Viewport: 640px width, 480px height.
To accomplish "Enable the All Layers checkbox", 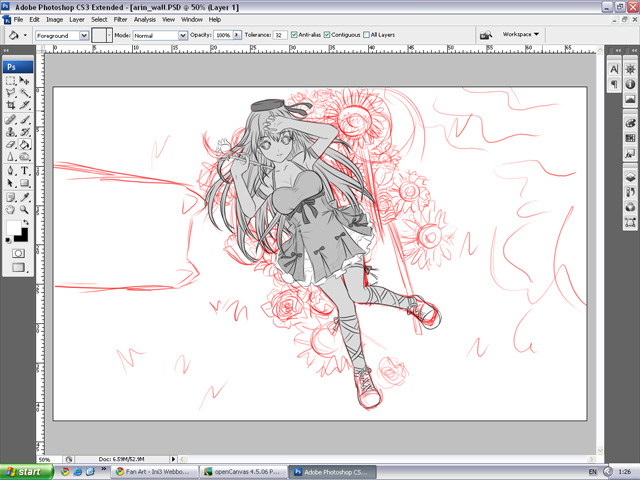I will click(367, 35).
